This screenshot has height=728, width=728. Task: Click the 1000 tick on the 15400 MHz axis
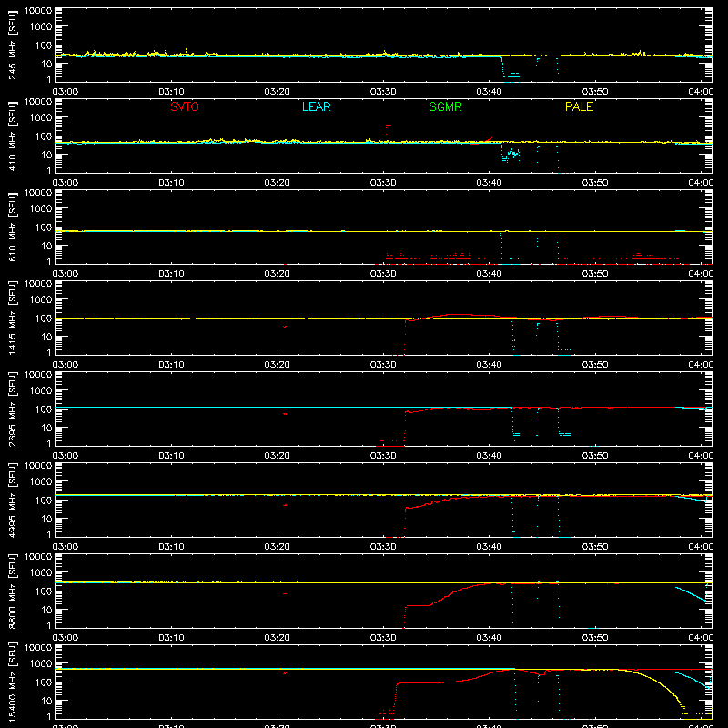coord(41,663)
